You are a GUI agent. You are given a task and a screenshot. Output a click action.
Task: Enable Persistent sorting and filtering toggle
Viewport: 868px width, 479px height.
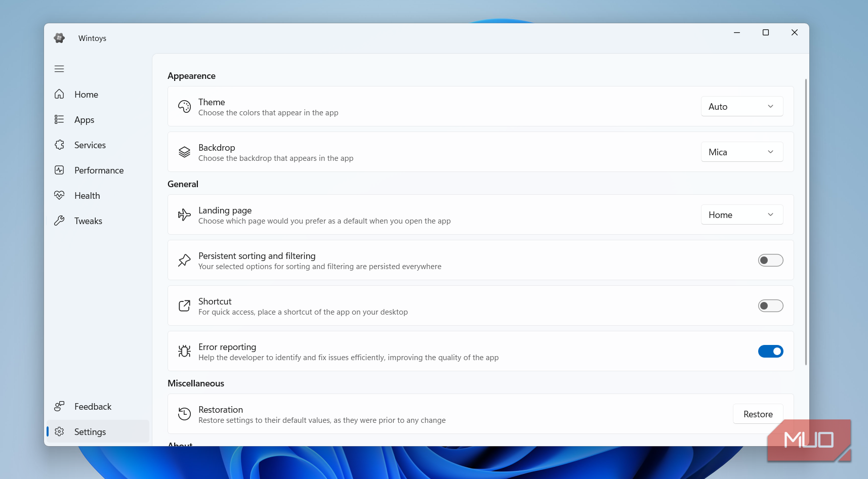tap(770, 260)
